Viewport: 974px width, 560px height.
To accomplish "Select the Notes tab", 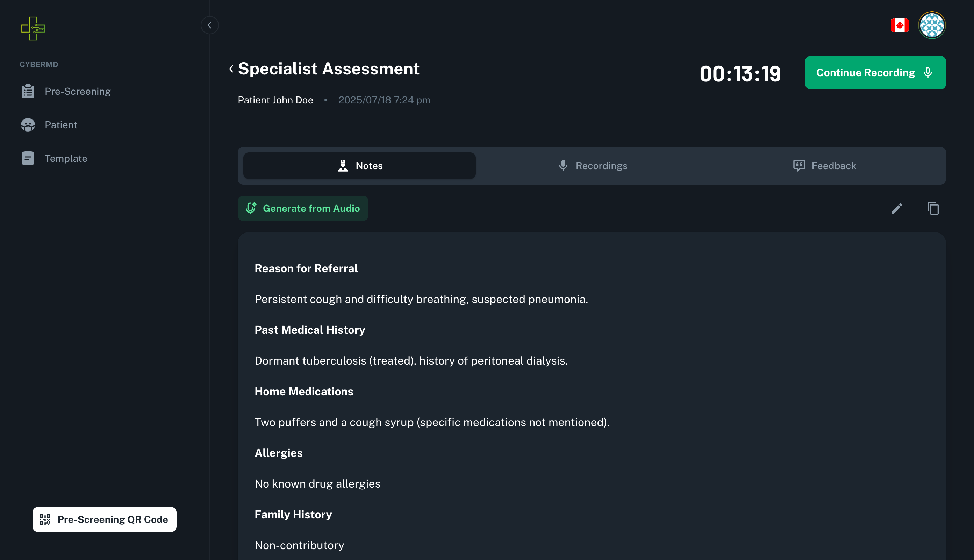I will tap(359, 166).
